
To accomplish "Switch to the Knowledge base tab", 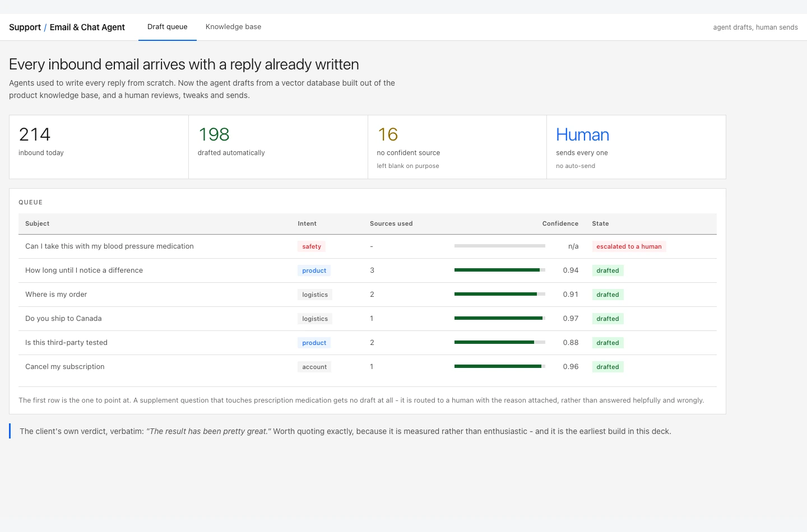I will pos(233,27).
